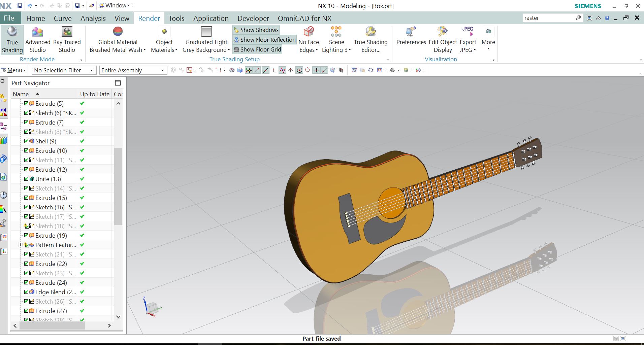Open HD3D Tools info sidebar tab
The width and height of the screenshot is (644, 345).
click(x=3, y=158)
